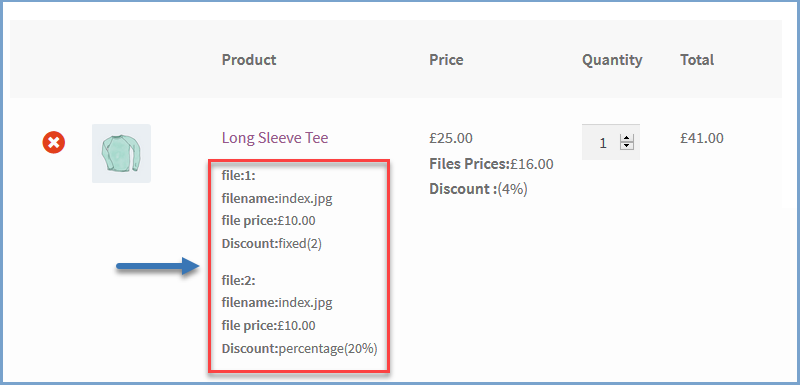Click the Discount:fixed(2) text
Screen dimensions: 800x385
[x=272, y=244]
